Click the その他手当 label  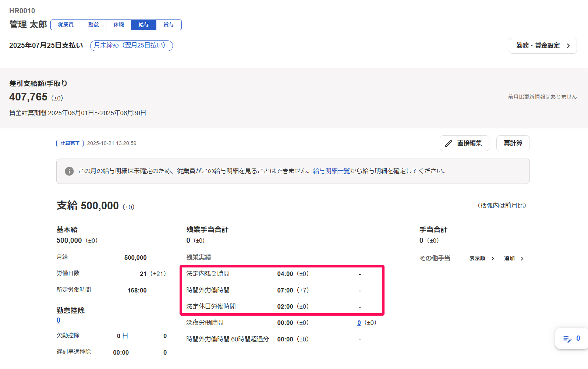click(x=435, y=258)
